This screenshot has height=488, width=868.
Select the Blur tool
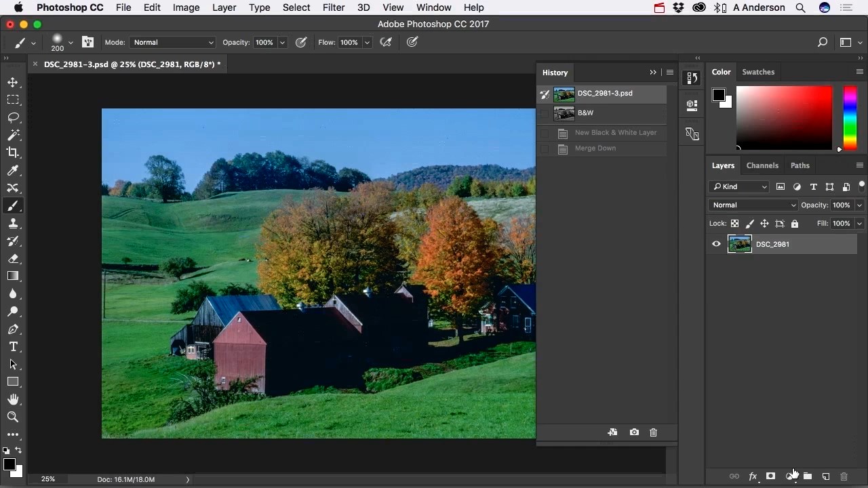tap(13, 293)
